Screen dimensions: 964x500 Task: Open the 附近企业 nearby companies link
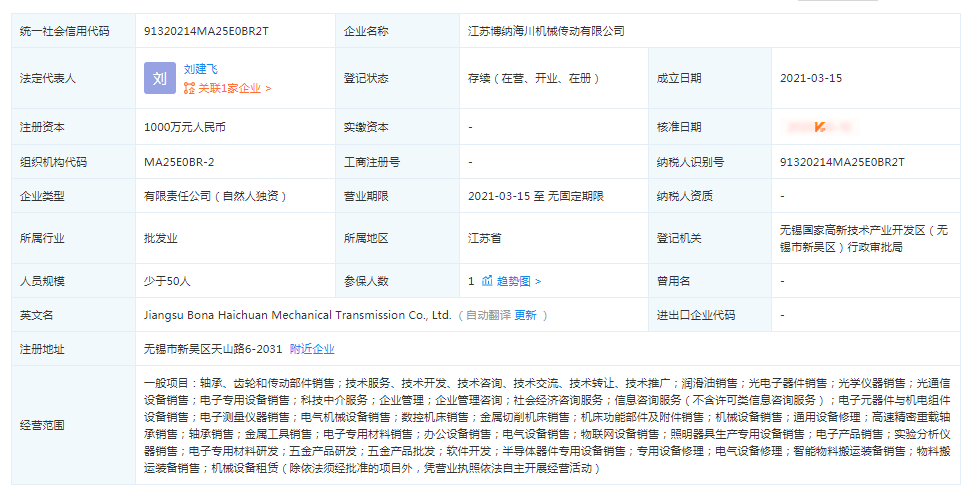coord(312,349)
